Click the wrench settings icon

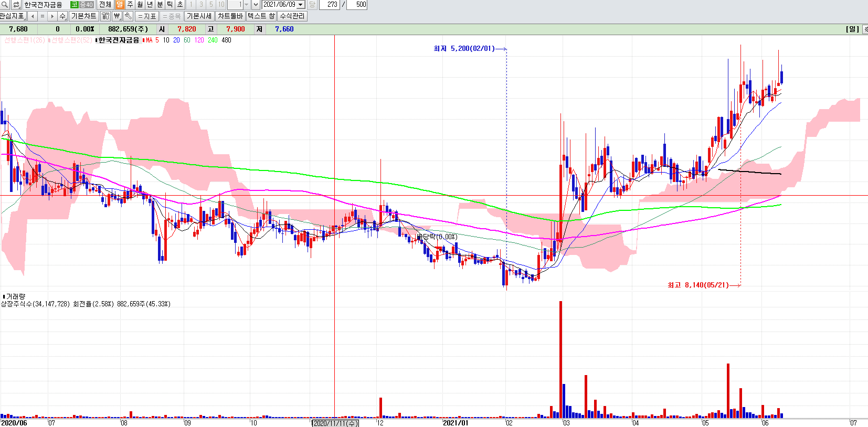128,16
